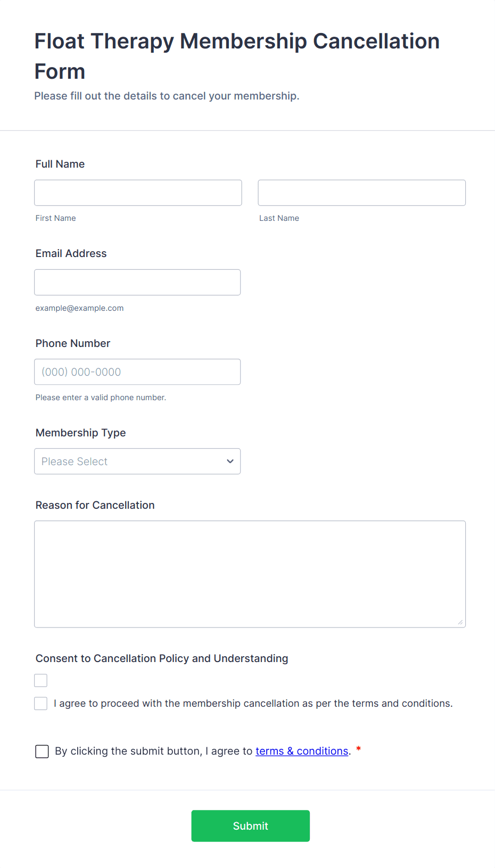The image size is (495, 868).
Task: Click the Email Address label
Action: [x=71, y=253]
